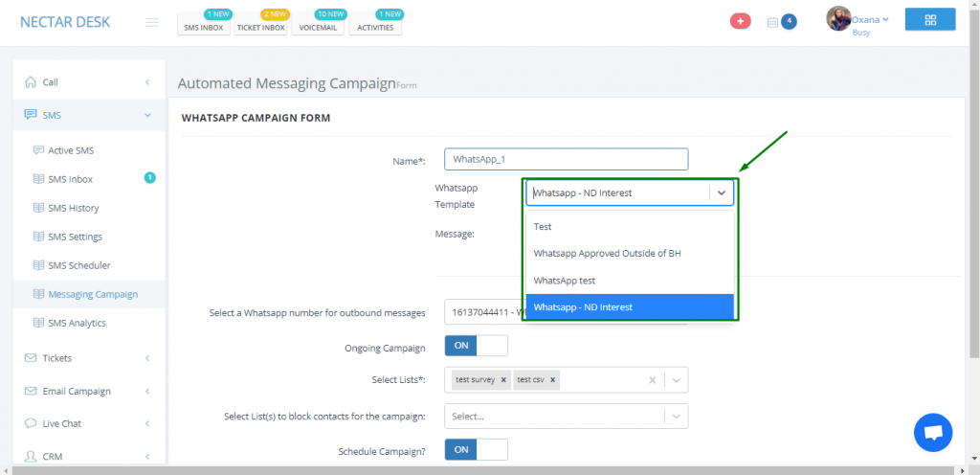The width and height of the screenshot is (980, 475).
Task: Click the horizontal scrollbar at bottom
Action: point(484,469)
